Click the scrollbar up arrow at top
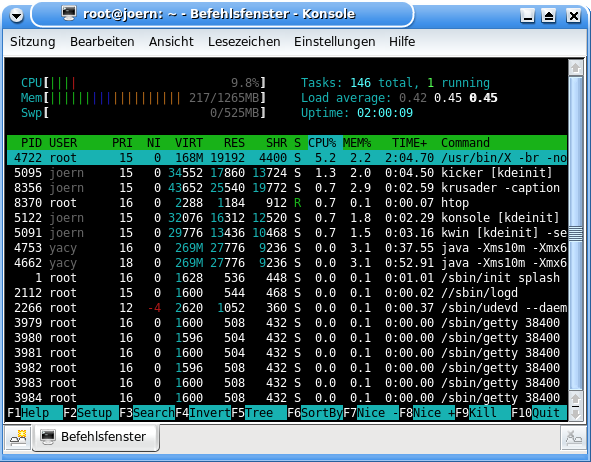The width and height of the screenshot is (591, 462). 576,68
